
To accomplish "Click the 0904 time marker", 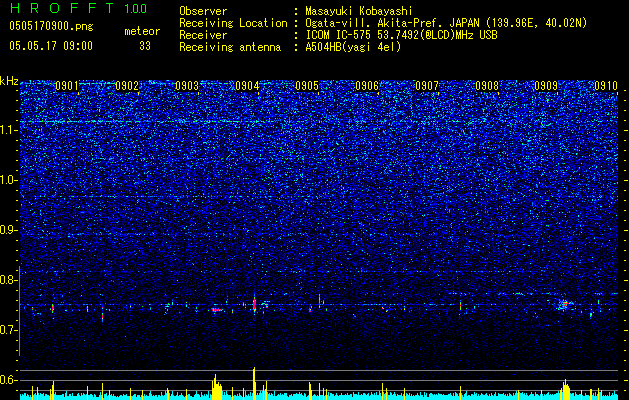I will click(x=247, y=86).
